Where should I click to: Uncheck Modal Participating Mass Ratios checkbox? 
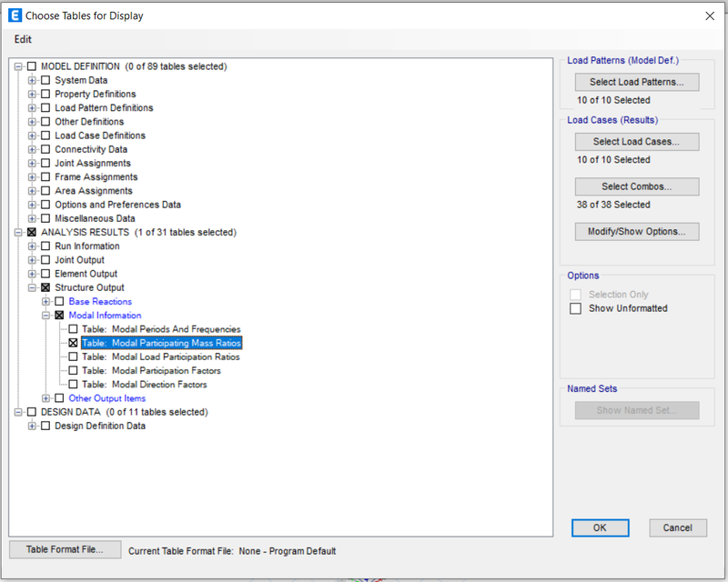coord(73,343)
